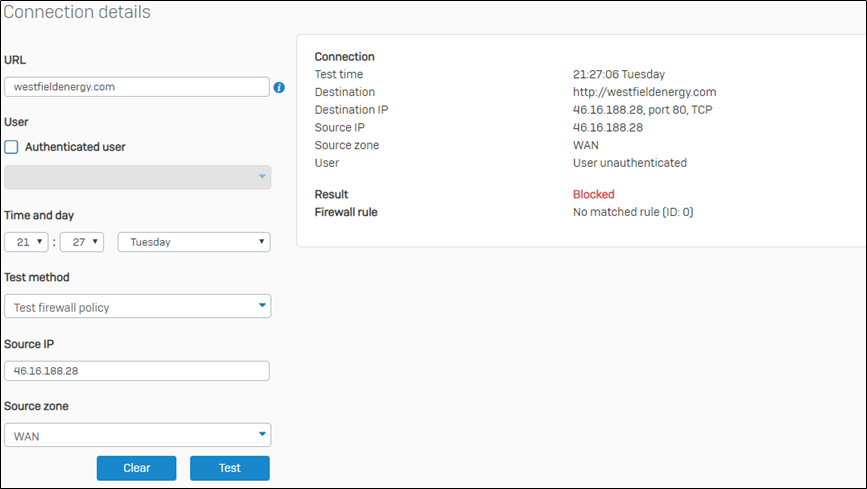Click the Destination IP value with port 80
Image resolution: width=867 pixels, height=489 pixels.
coord(642,110)
